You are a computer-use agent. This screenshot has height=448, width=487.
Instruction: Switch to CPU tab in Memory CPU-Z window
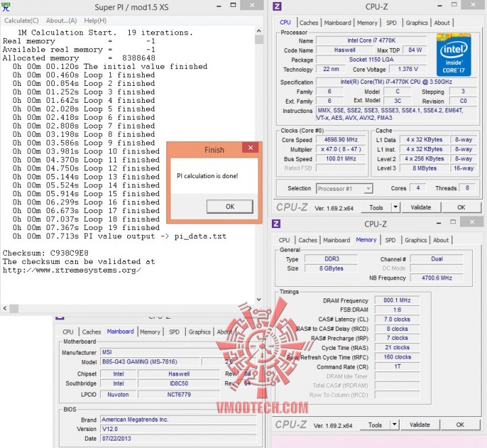point(284,240)
